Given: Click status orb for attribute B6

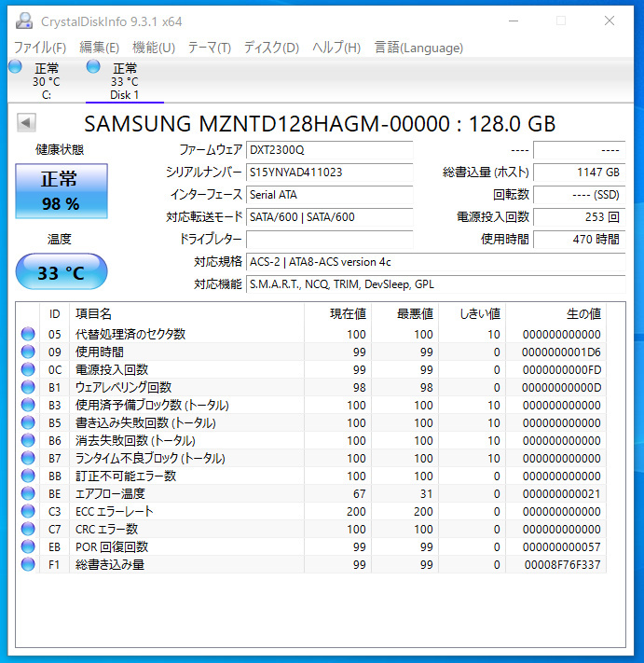Looking at the screenshot, I should click(x=28, y=440).
